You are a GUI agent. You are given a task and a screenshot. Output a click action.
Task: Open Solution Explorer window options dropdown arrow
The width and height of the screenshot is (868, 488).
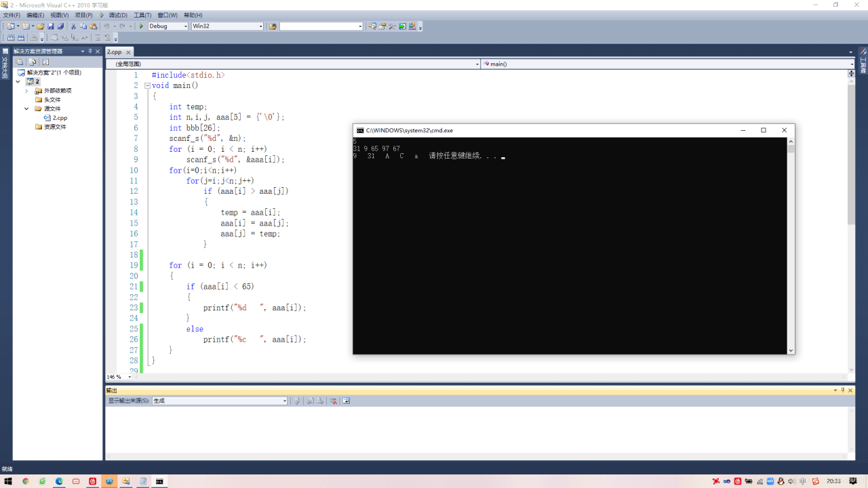point(83,51)
